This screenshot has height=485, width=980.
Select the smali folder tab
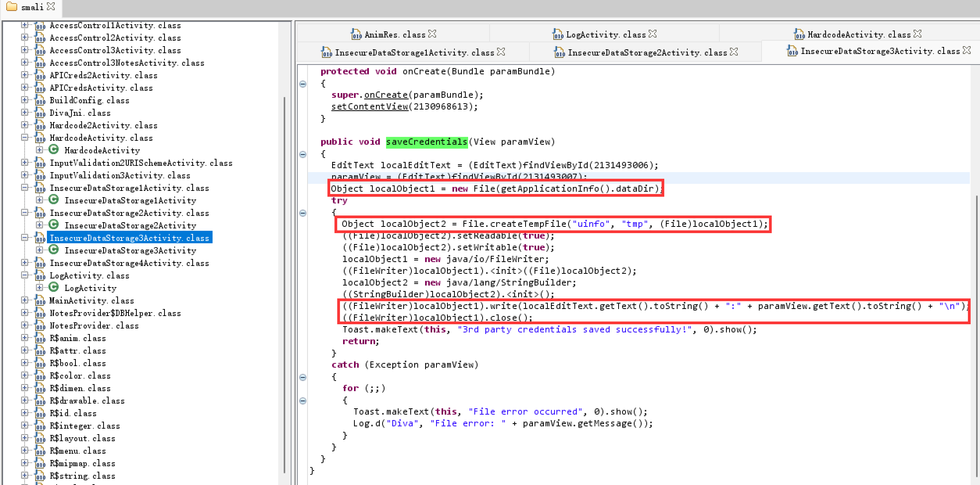point(32,7)
